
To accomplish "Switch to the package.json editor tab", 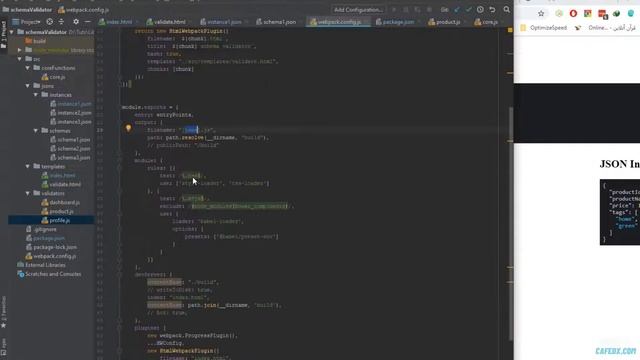I will 398,22.
